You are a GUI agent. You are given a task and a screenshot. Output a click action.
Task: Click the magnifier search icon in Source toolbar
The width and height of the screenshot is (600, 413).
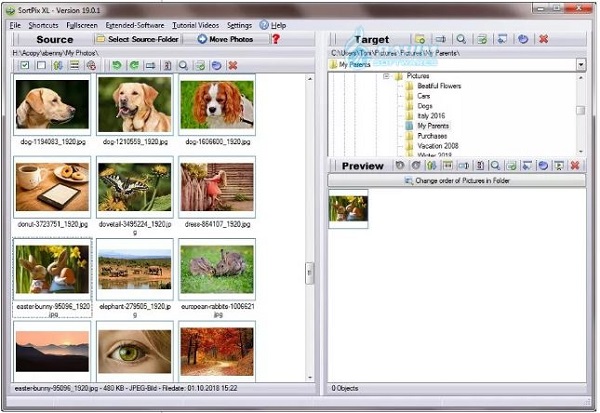pos(185,65)
